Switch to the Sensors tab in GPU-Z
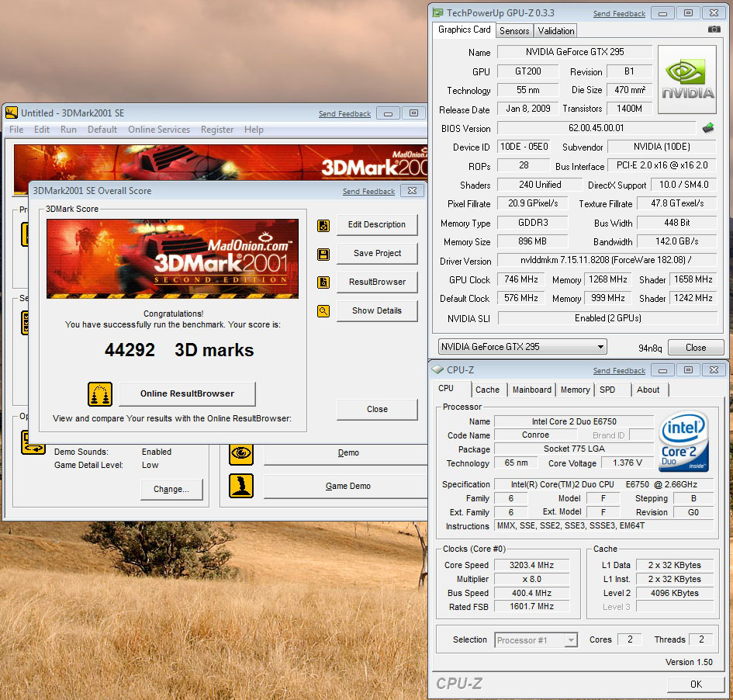The width and height of the screenshot is (733, 700). pyautogui.click(x=514, y=31)
